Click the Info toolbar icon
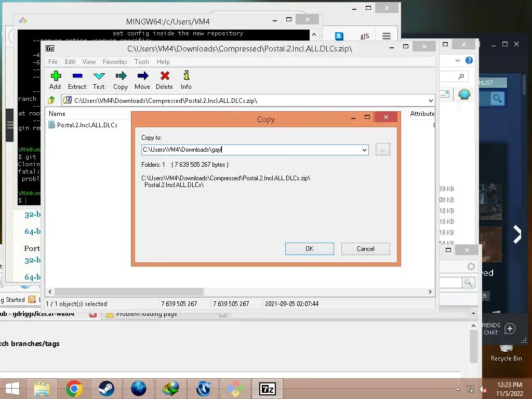The height and width of the screenshot is (399, 532). (186, 80)
